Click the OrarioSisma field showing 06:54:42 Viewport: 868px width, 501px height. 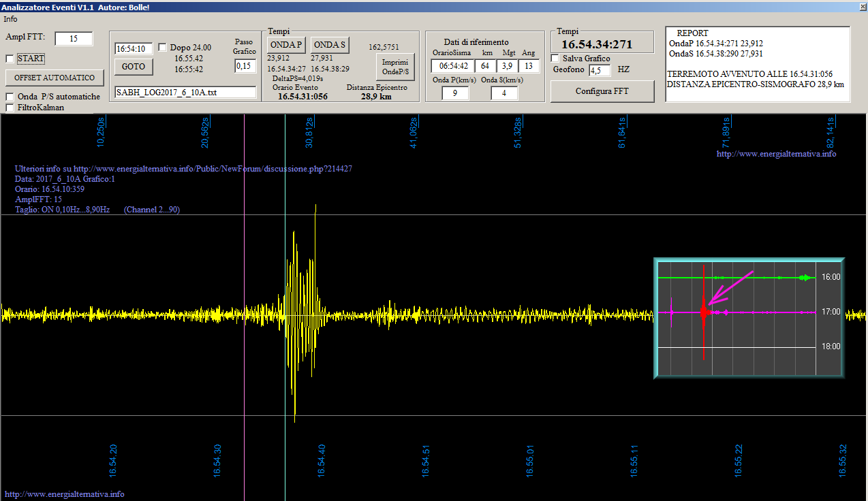pos(452,66)
